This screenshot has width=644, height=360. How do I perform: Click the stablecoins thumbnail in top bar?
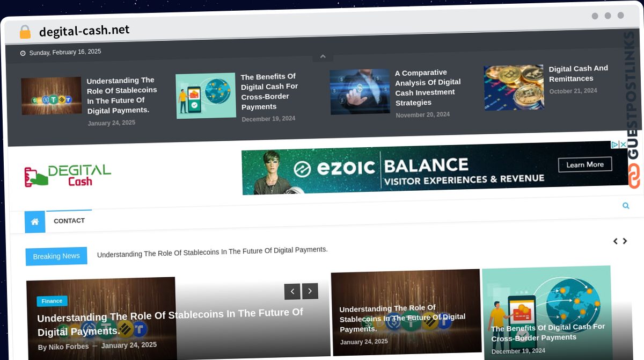pyautogui.click(x=52, y=96)
